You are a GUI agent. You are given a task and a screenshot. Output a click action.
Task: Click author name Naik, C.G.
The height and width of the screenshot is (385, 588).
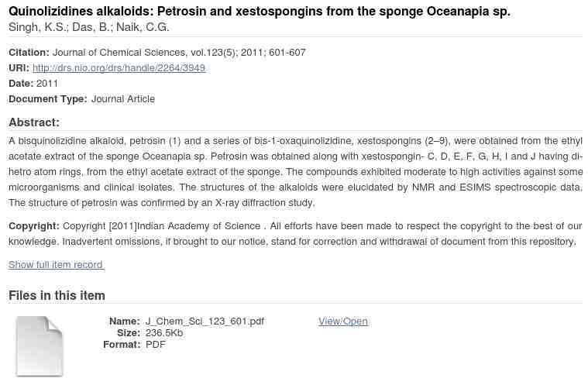pyautogui.click(x=142, y=27)
